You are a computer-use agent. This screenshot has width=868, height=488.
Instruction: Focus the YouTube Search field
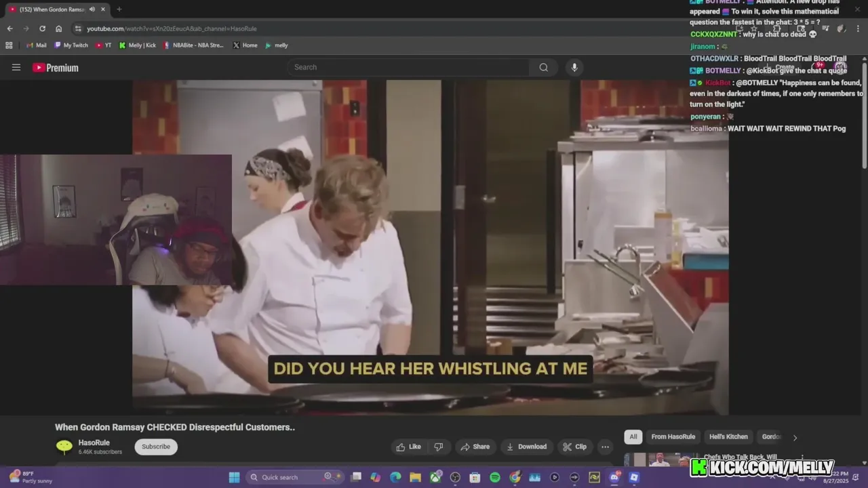click(x=408, y=67)
